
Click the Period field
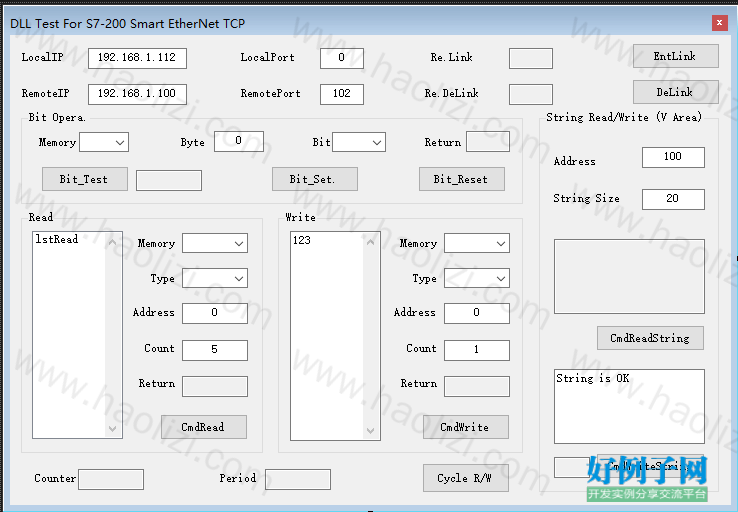[x=298, y=479]
